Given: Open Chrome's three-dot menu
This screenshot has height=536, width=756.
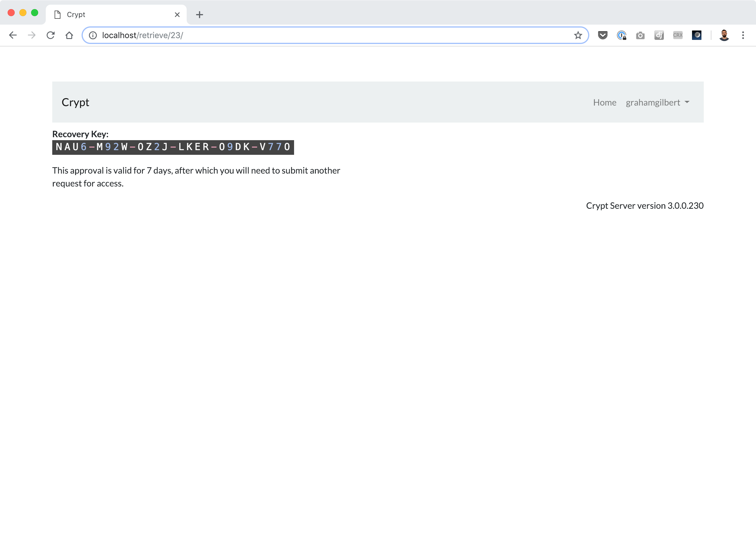Looking at the screenshot, I should (743, 35).
